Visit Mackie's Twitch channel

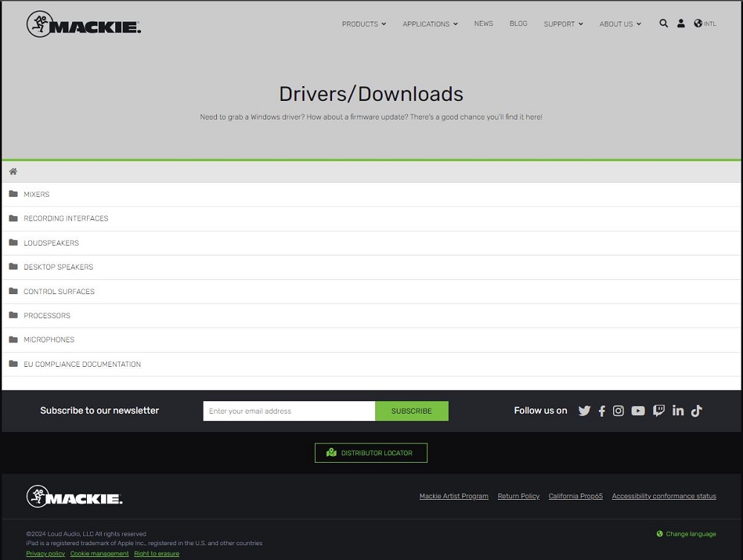point(658,411)
